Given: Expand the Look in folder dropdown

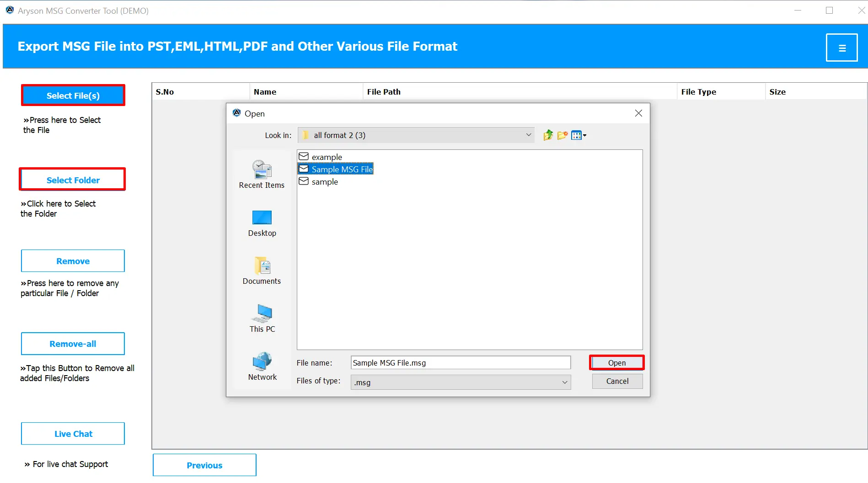Looking at the screenshot, I should click(x=528, y=135).
